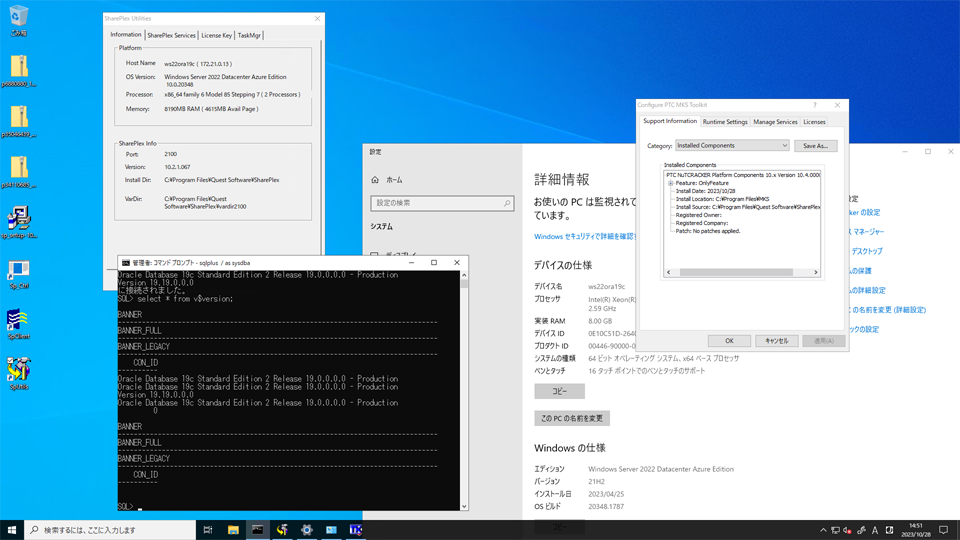Viewport: 960px width, 540px height.
Task: Click command prompt scrollbar up arrow
Action: coord(464,275)
